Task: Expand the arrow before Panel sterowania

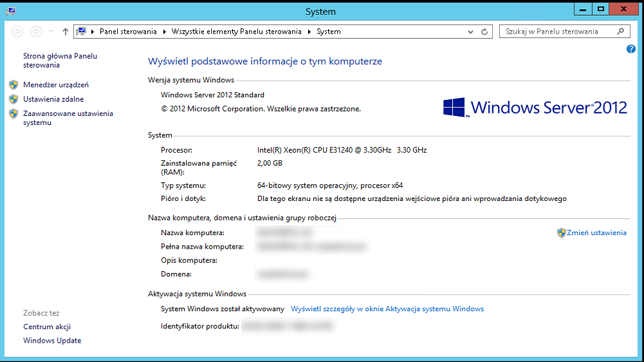Action: click(93, 32)
